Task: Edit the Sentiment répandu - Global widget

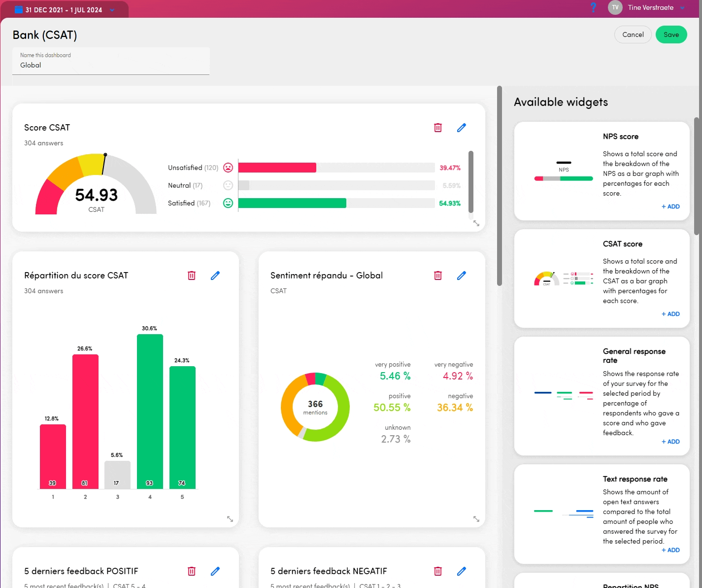Action: [461, 276]
